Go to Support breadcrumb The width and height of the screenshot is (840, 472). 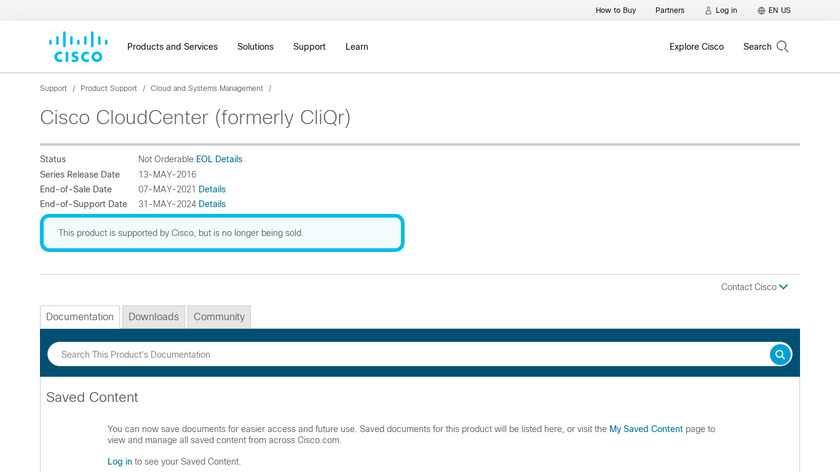click(53, 88)
